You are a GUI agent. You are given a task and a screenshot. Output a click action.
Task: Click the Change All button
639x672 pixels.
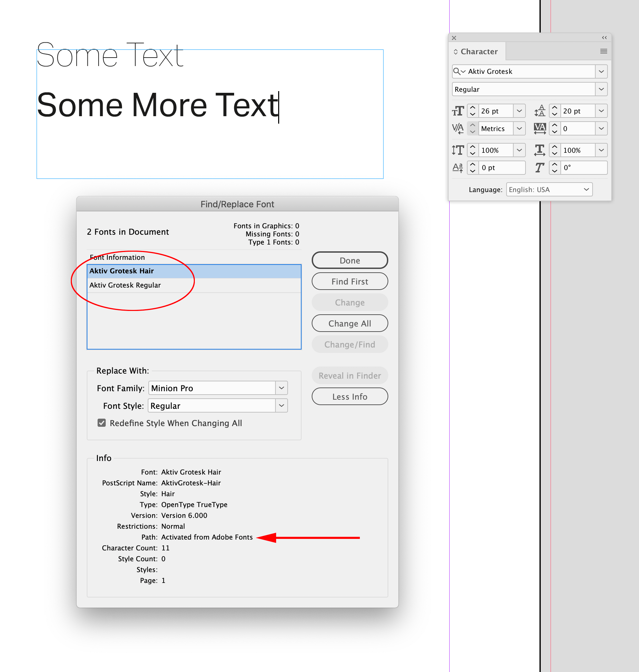(x=349, y=323)
